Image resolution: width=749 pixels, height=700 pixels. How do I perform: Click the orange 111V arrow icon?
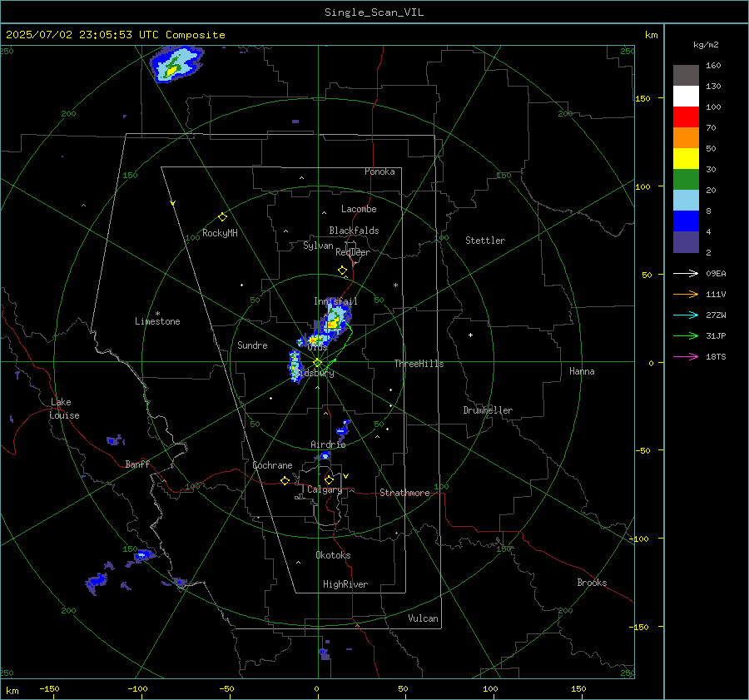[686, 295]
